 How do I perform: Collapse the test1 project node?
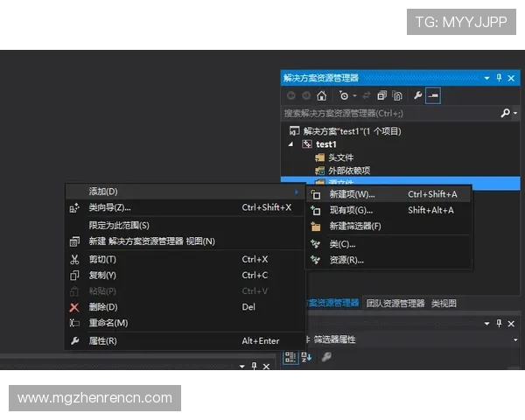291,144
